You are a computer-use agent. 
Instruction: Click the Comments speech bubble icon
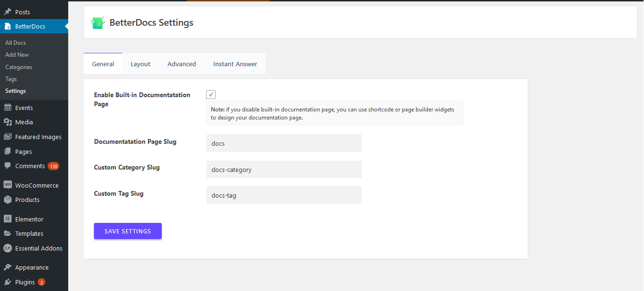pyautogui.click(x=8, y=166)
